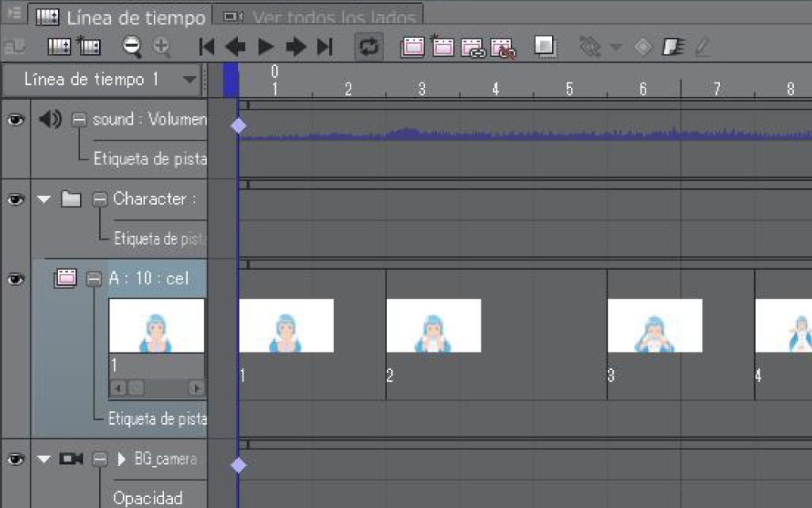The height and width of the screenshot is (508, 812).
Task: Select the sound track keyframe diamond
Action: 239,125
